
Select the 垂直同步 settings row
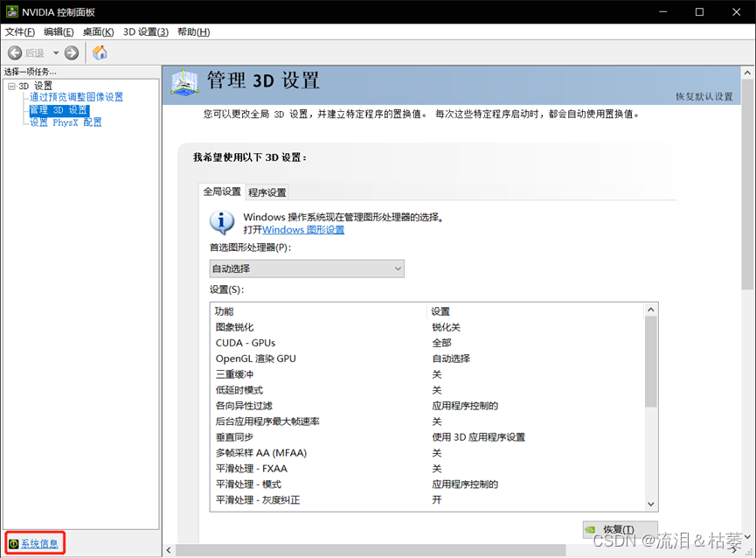click(x=427, y=437)
